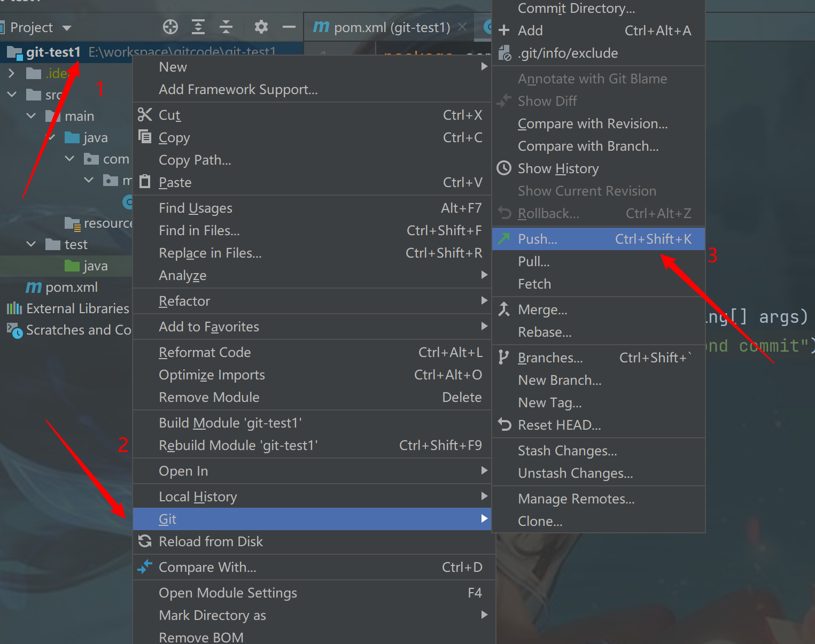Choose New Branch... entry
815x644 pixels.
[x=599, y=380]
